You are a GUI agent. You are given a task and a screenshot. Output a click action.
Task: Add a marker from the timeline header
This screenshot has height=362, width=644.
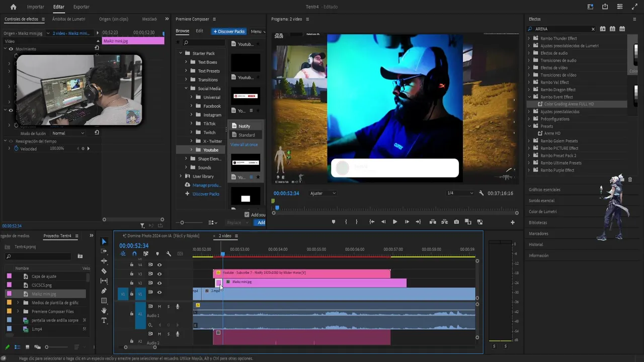[157, 254]
